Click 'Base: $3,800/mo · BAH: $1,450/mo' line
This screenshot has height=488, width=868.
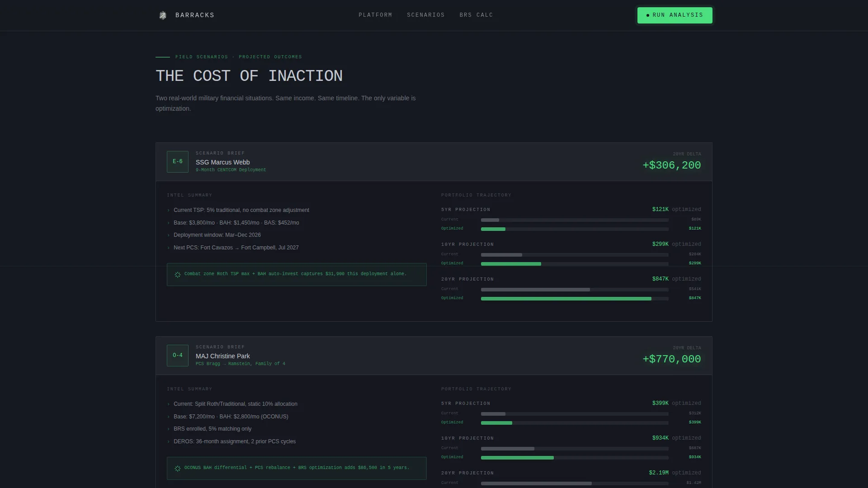pyautogui.click(x=236, y=223)
